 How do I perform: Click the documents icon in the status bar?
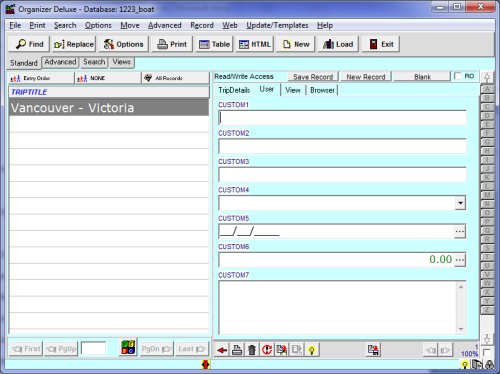coord(477,365)
